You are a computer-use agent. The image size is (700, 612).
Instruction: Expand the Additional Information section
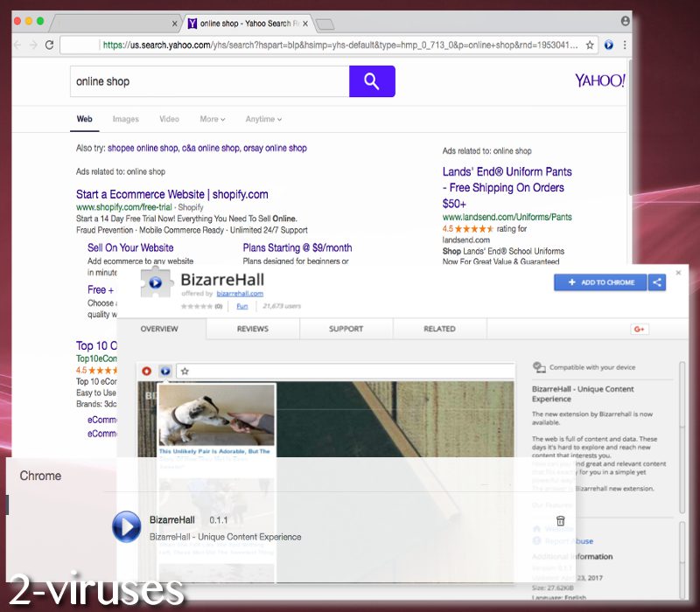click(x=573, y=556)
